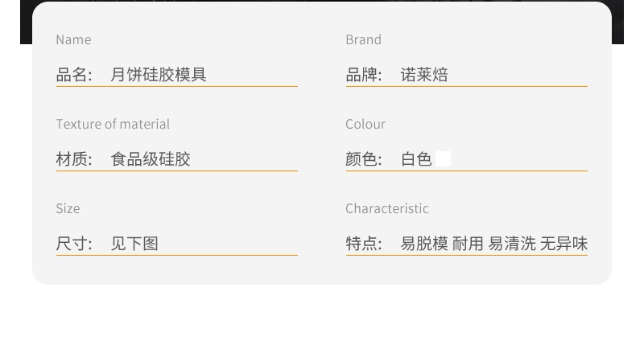Click the 易脱模 characteristic text
The image size is (644, 341).
[x=424, y=244]
